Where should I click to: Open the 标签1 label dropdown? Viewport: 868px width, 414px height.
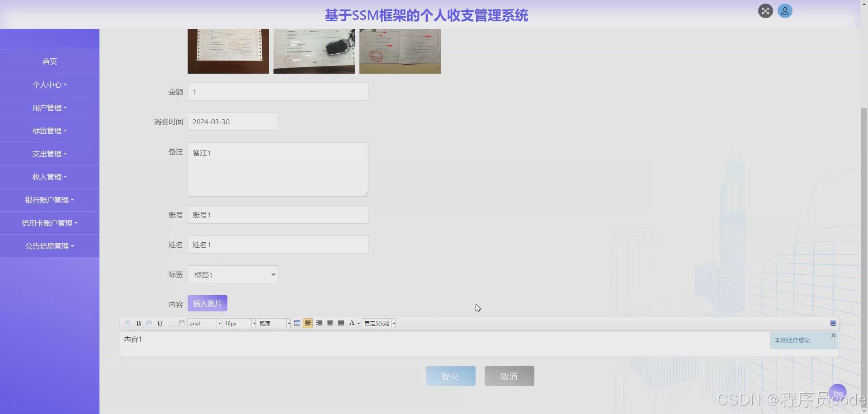[x=232, y=274]
